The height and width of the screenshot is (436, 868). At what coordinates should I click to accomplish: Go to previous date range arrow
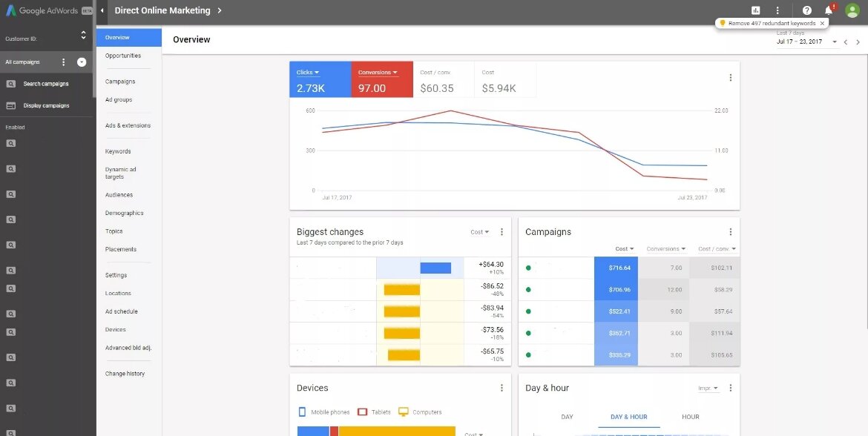[845, 42]
